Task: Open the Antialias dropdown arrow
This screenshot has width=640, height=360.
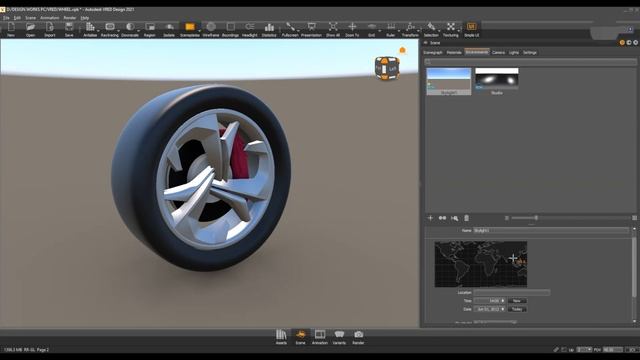Action: point(98,31)
